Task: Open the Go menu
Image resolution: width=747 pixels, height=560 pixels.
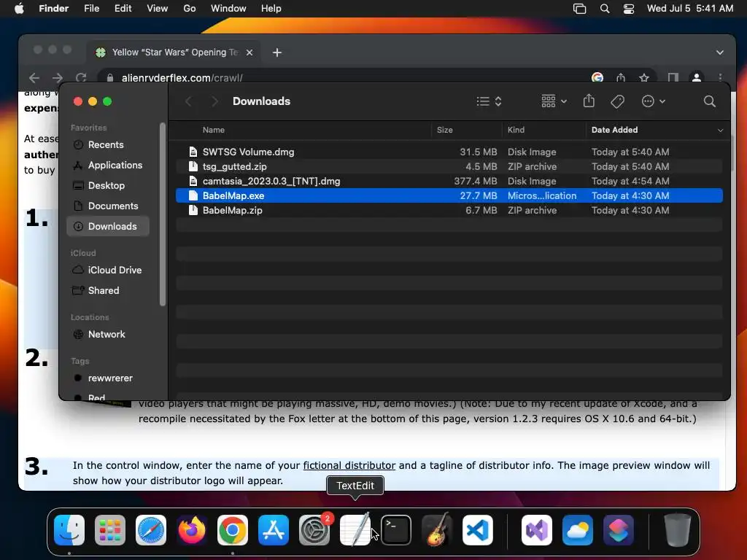Action: pyautogui.click(x=190, y=9)
